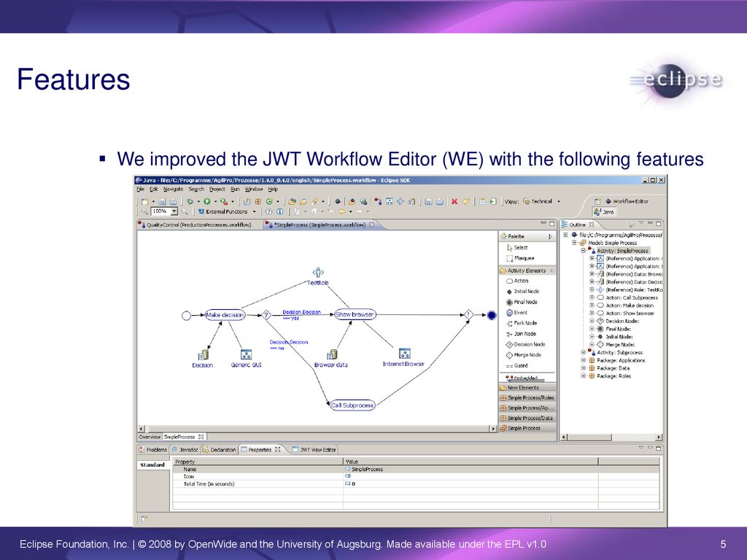Select the Decision Node palette tool
This screenshot has height=560, width=747.
[x=525, y=344]
